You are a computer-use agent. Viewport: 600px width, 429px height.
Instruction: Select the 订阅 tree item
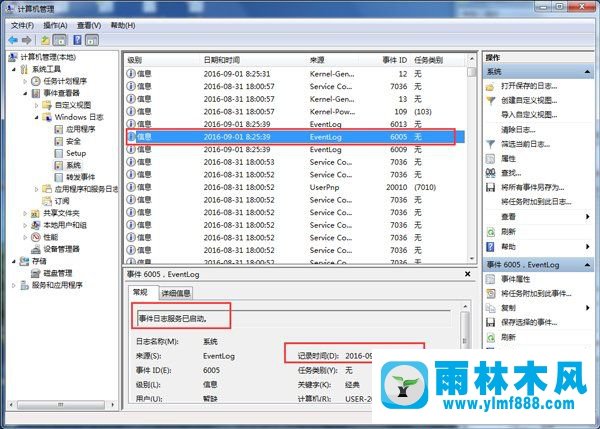pos(62,201)
